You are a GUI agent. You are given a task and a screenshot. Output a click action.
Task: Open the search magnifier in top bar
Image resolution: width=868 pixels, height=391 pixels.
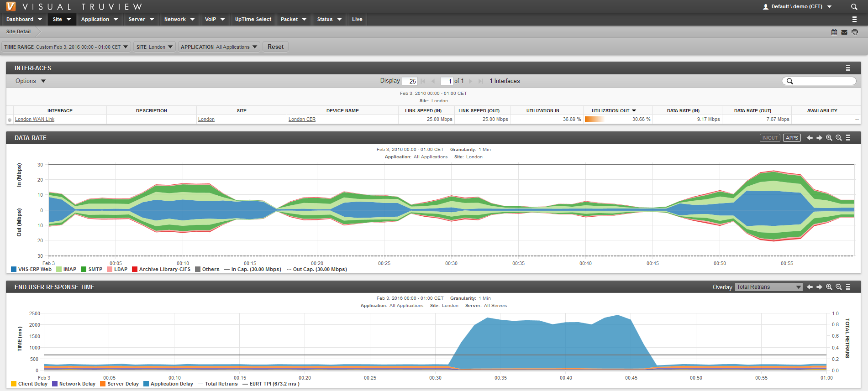pyautogui.click(x=854, y=7)
